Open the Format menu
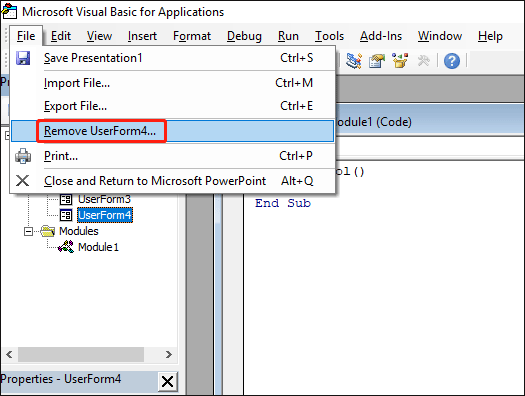525x396 pixels. pyautogui.click(x=192, y=36)
